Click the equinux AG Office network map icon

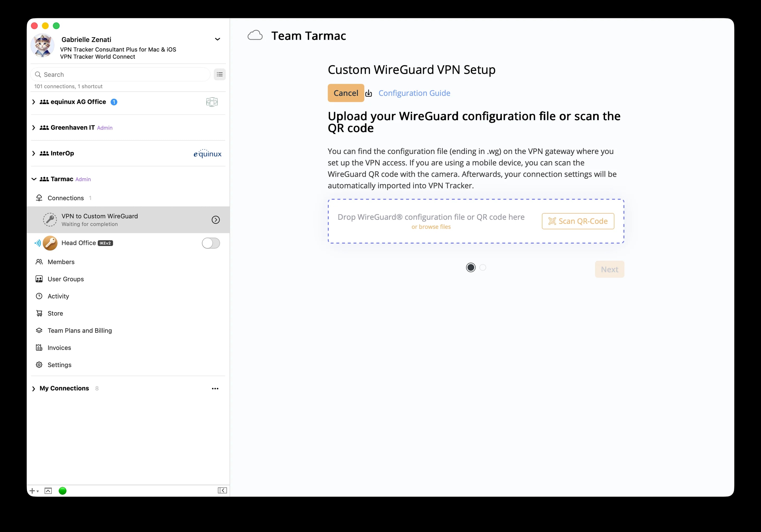[x=212, y=102]
